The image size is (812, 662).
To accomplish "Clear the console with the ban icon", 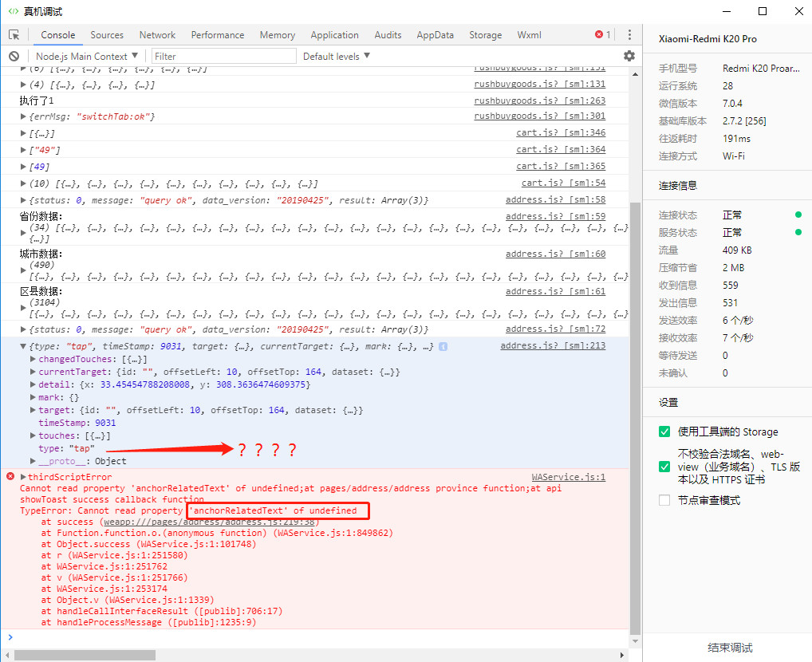I will point(14,56).
